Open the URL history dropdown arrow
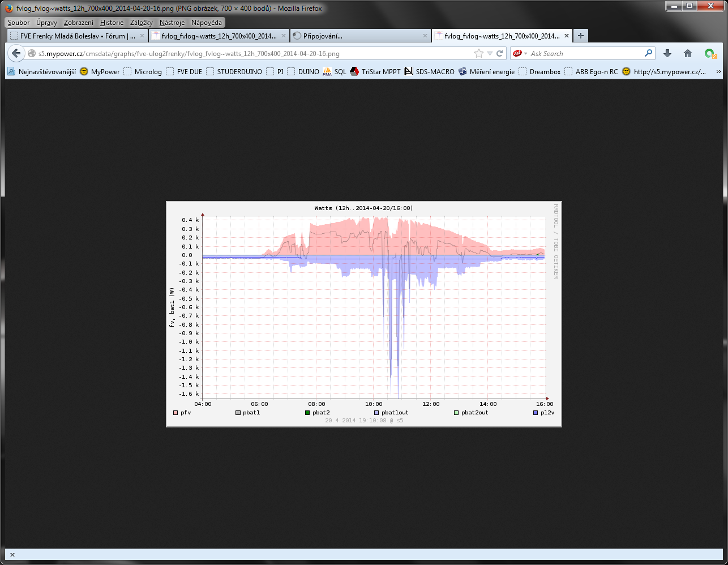The width and height of the screenshot is (728, 565). click(490, 53)
